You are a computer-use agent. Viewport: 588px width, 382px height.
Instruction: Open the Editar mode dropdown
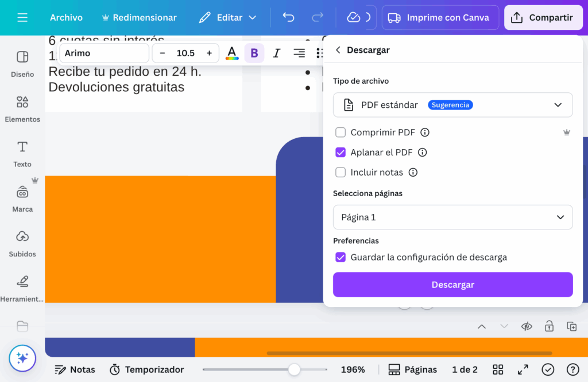(x=227, y=18)
